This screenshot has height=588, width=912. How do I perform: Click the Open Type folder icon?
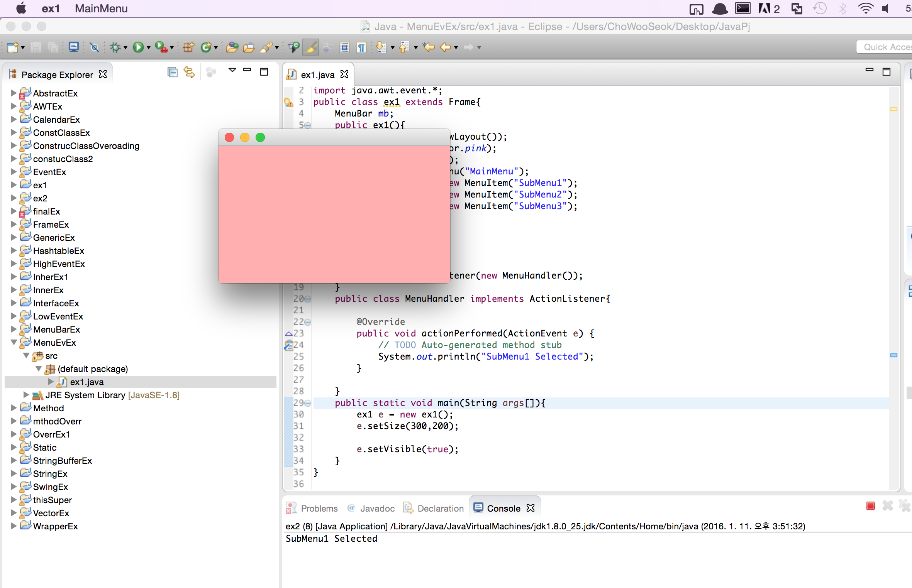point(232,47)
